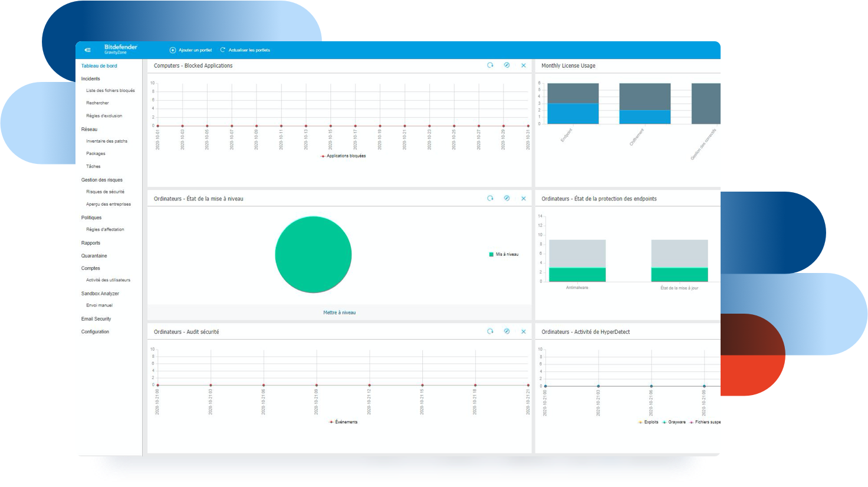
Task: Click the add portlet plus icon
Action: pos(173,50)
